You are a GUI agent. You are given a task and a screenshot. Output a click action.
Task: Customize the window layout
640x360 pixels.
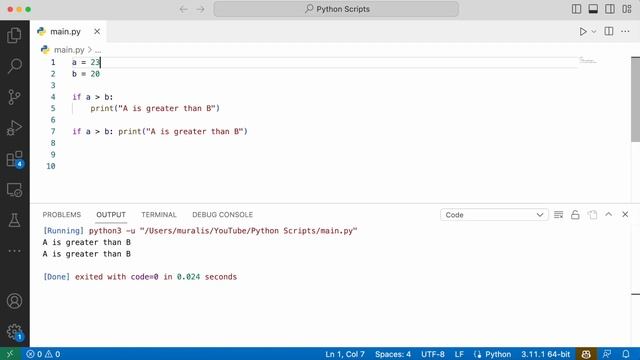point(627,9)
